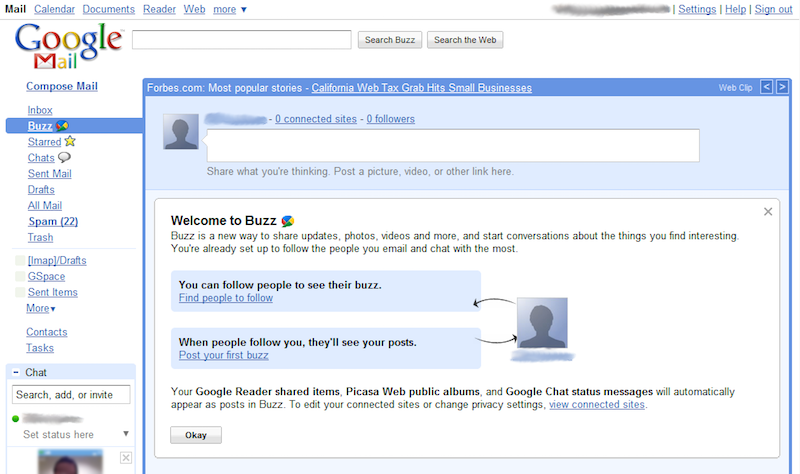This screenshot has height=474, width=800.
Task: Open the [Imap]/Drafts label
Action: (x=57, y=261)
